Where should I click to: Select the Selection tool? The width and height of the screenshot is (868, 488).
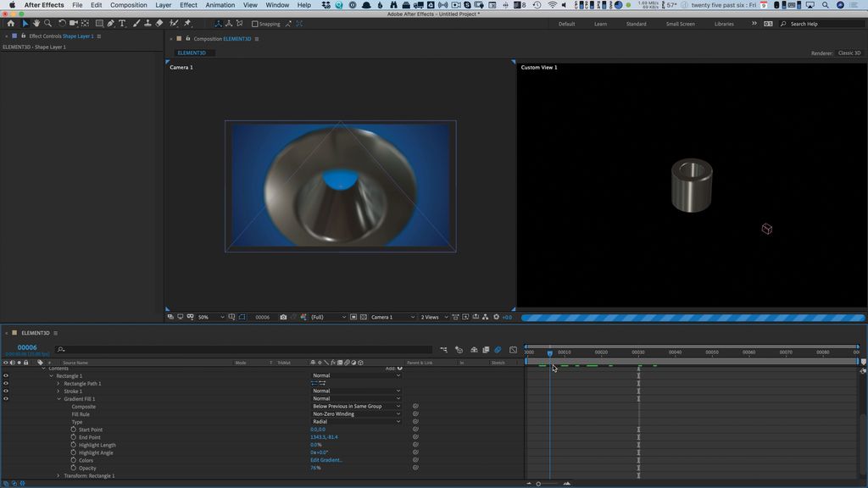(25, 23)
